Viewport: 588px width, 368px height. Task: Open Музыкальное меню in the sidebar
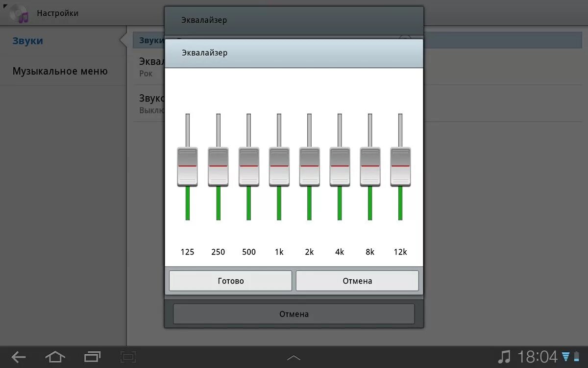click(x=60, y=71)
